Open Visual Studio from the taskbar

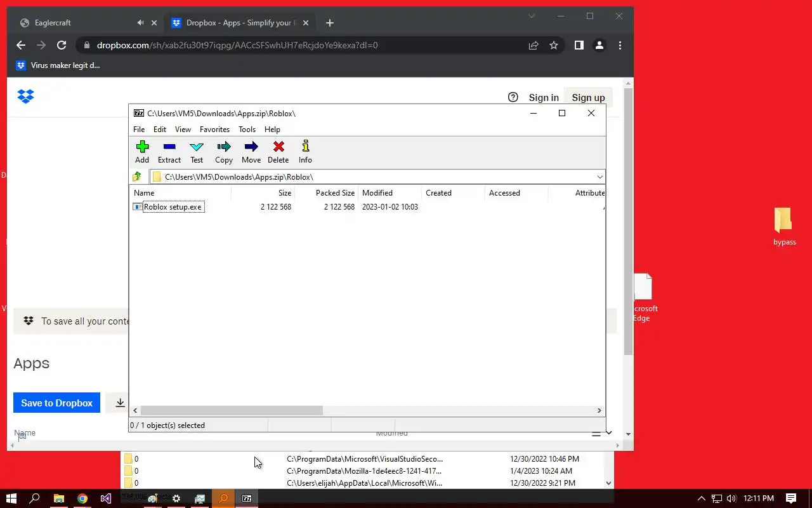(x=106, y=498)
